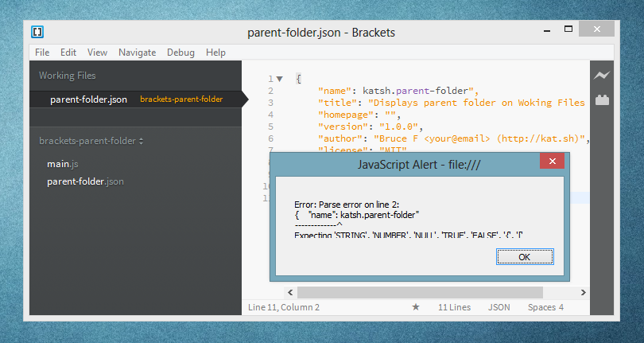
Task: Minimize the Brackets window
Action: [547, 30]
